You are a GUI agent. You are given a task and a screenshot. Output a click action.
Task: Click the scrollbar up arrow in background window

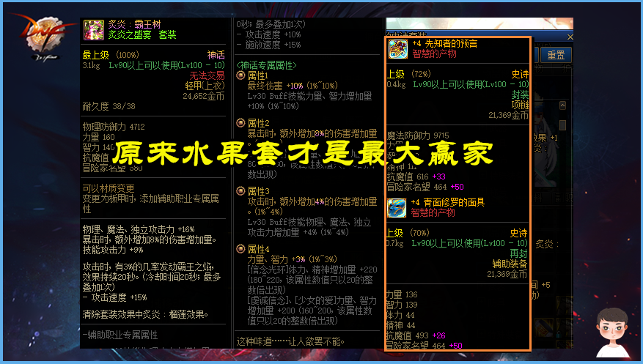(x=562, y=105)
